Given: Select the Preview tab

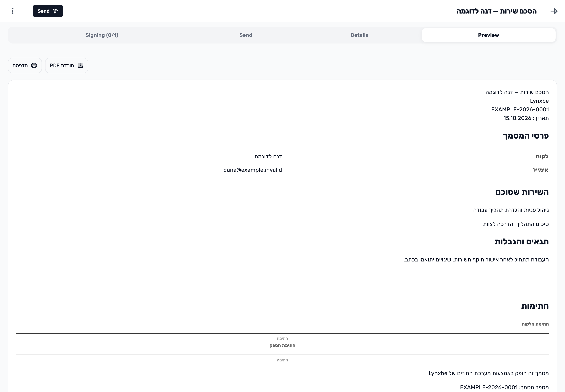Looking at the screenshot, I should pyautogui.click(x=488, y=35).
